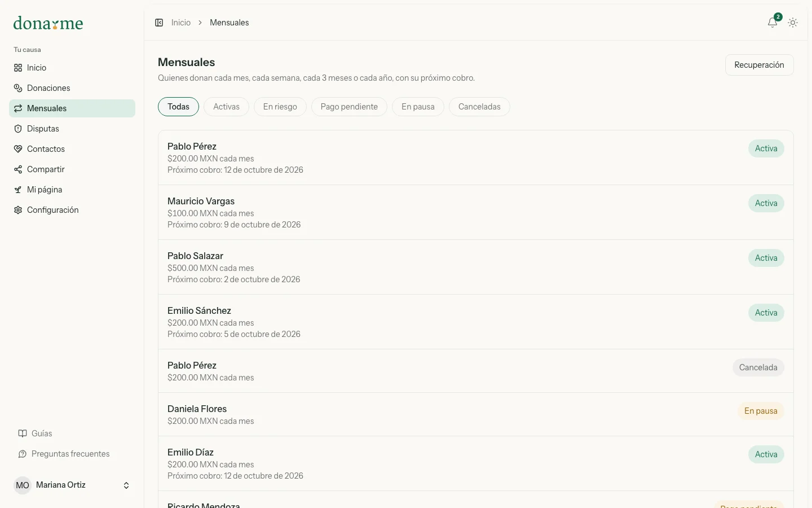Go to Inicio breadcrumb link
Screen dimensions: 812x508
pyautogui.click(x=181, y=23)
